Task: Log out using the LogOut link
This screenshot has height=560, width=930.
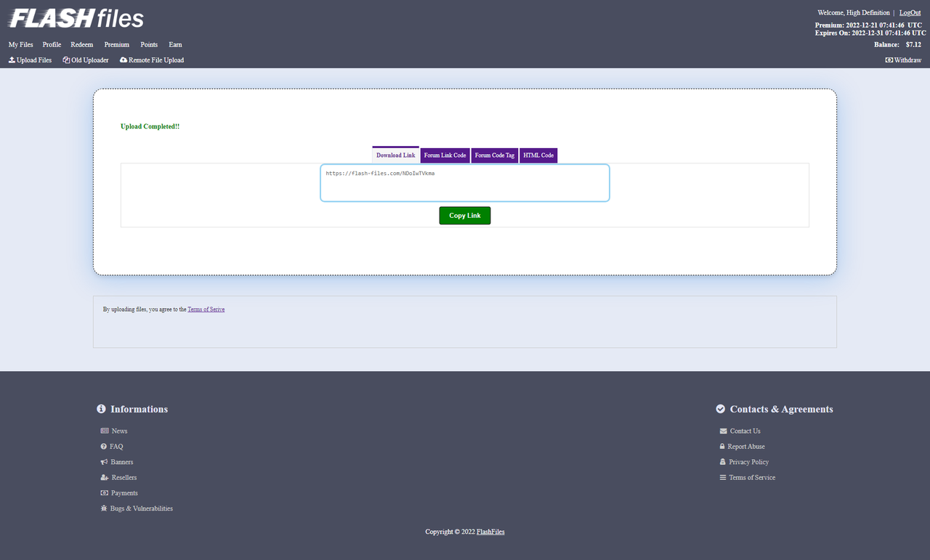Action: click(x=910, y=12)
